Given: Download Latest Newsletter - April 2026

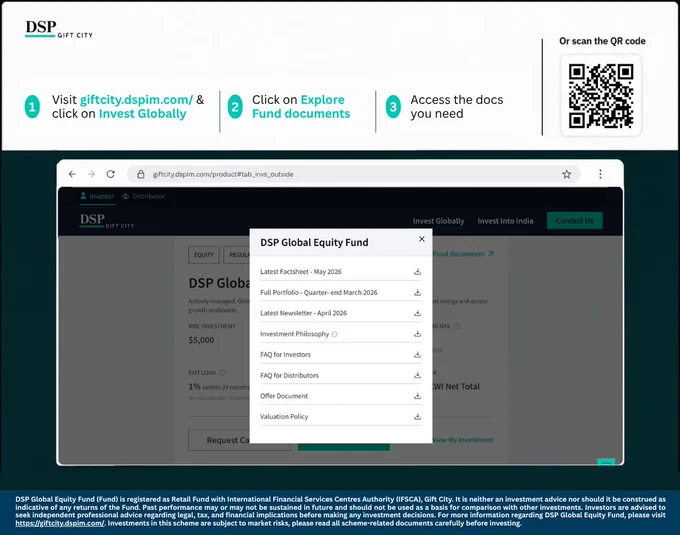Looking at the screenshot, I should [x=417, y=313].
